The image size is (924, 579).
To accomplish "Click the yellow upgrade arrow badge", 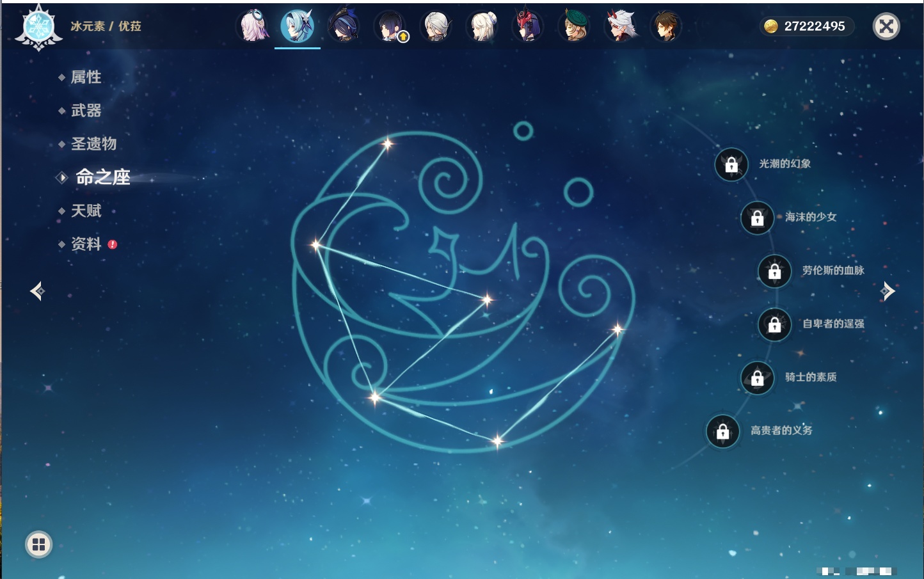I will (403, 37).
